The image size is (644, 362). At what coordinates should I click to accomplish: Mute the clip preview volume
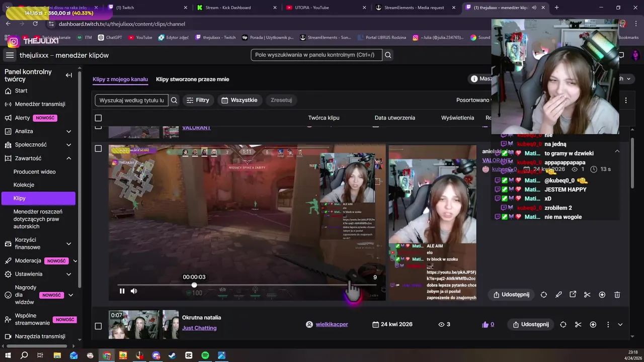[x=134, y=291]
